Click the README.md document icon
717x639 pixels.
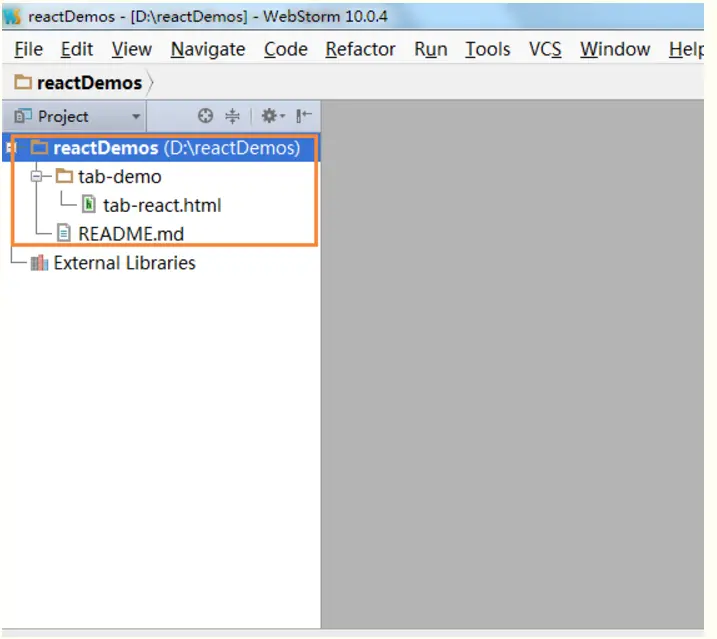(x=64, y=233)
